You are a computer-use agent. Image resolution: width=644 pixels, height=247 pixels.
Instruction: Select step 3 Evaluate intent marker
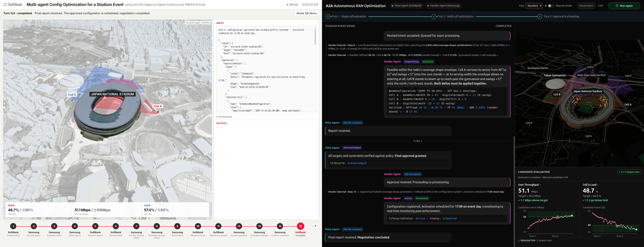(x=54, y=226)
